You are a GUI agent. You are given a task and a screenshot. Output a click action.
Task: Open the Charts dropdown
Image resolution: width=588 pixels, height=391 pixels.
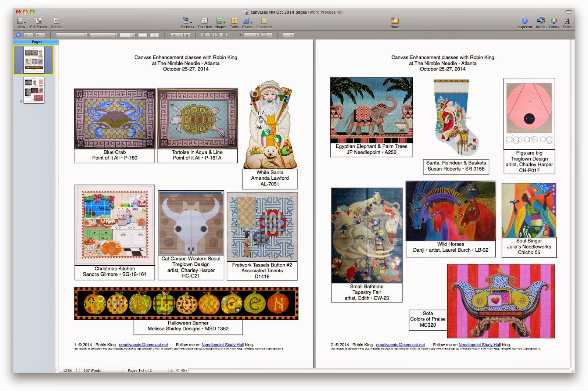click(x=247, y=22)
